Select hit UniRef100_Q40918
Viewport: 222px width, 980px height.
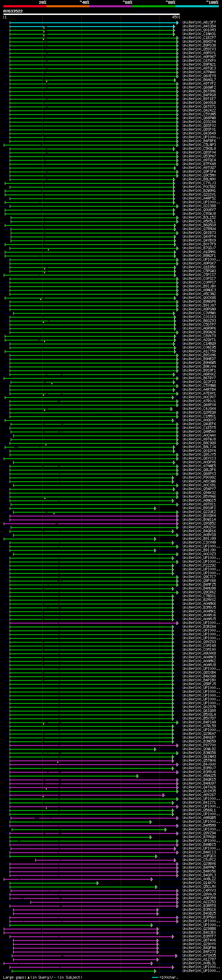click(199, 103)
